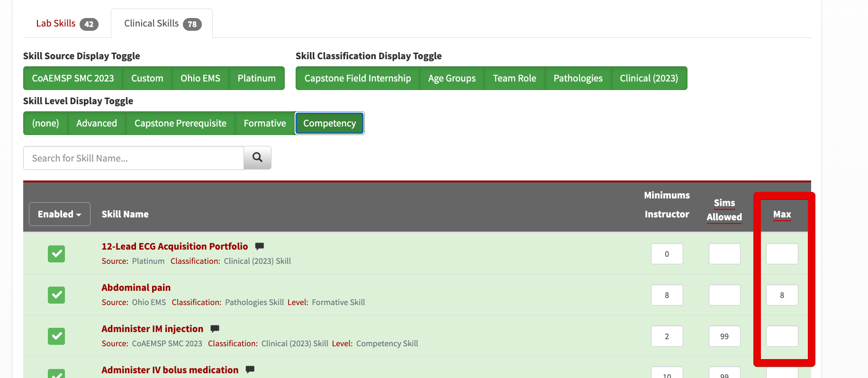
Task: Click the Max field for Abdominal pain
Action: pos(782,295)
